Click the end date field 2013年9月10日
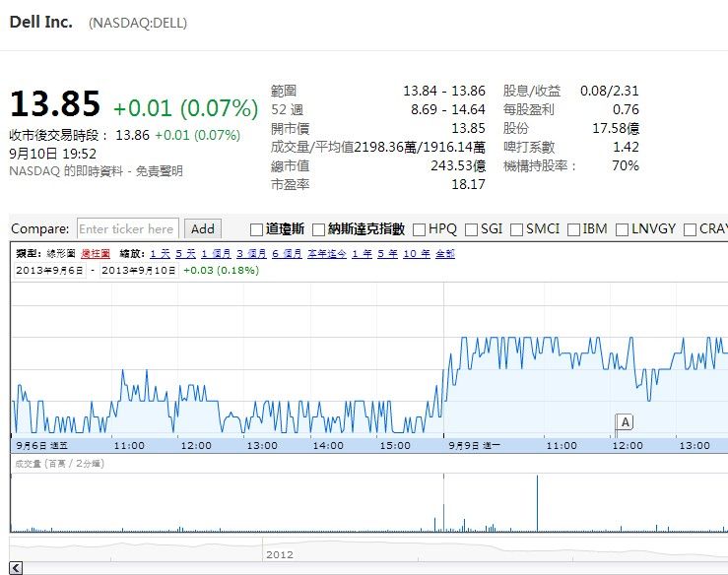 (x=139, y=270)
